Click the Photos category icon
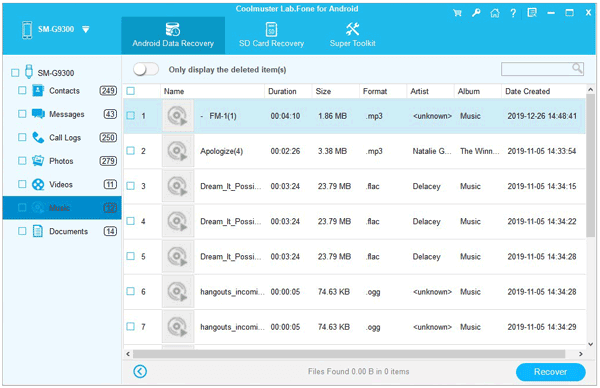This screenshot has height=388, width=600. pos(38,161)
